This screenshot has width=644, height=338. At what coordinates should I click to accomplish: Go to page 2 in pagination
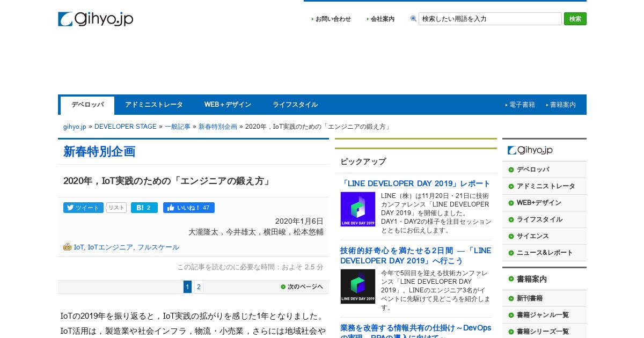(x=199, y=287)
